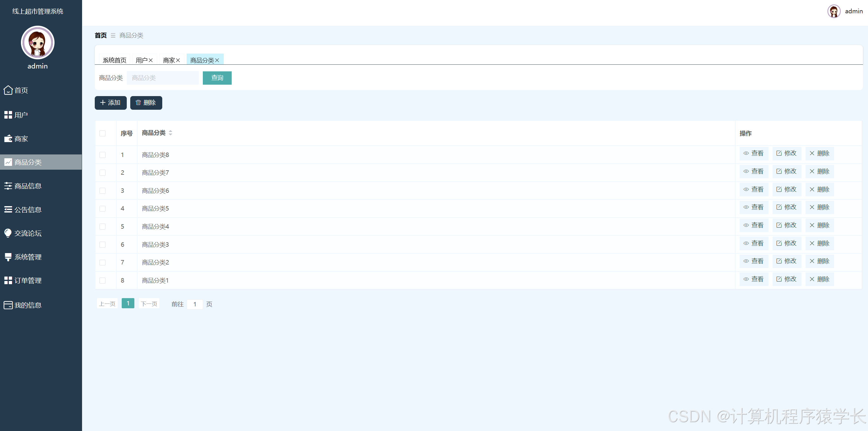Check the box for row 商品分类8
Screen dimensions: 868x431
coord(102,155)
